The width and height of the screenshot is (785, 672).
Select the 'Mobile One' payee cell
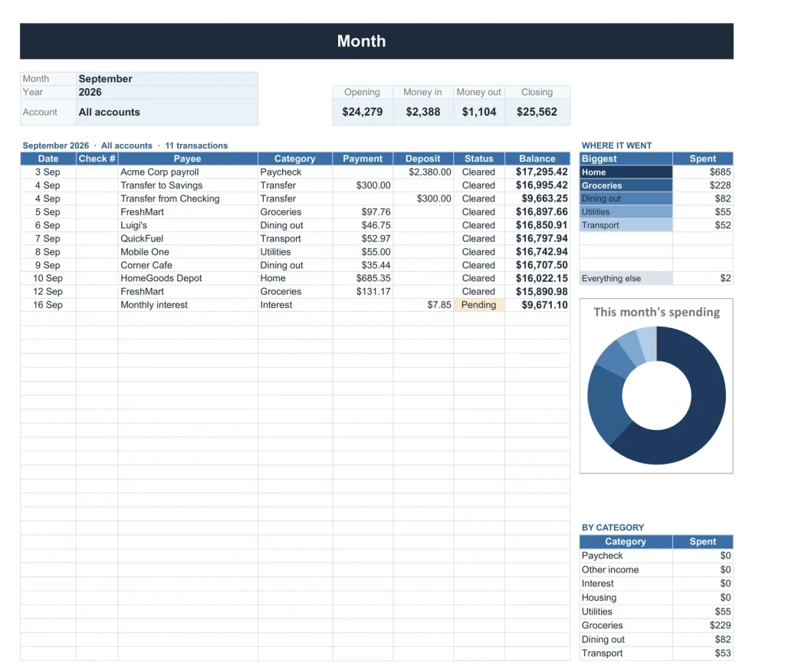(x=188, y=251)
